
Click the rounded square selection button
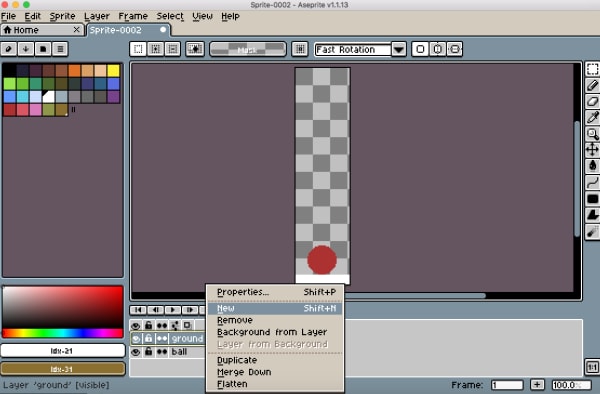(x=420, y=49)
